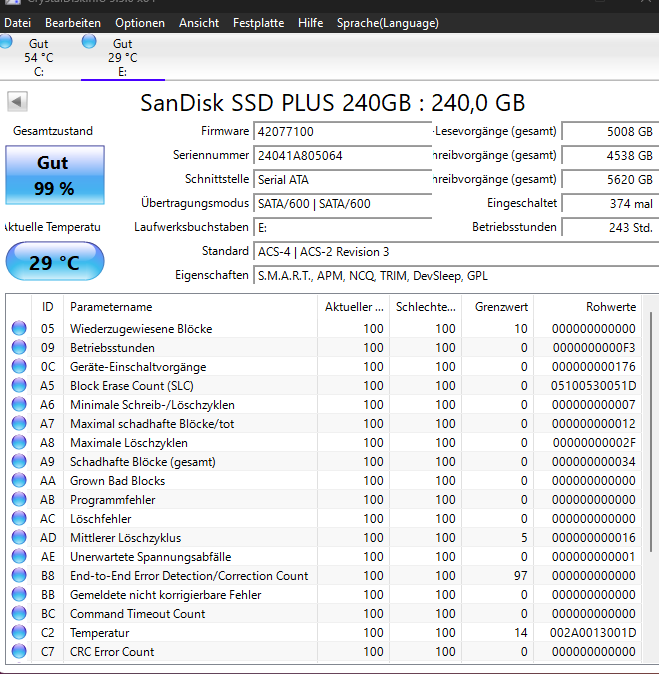Click the Aktueller column header
This screenshot has width=659, height=674.
[353, 307]
